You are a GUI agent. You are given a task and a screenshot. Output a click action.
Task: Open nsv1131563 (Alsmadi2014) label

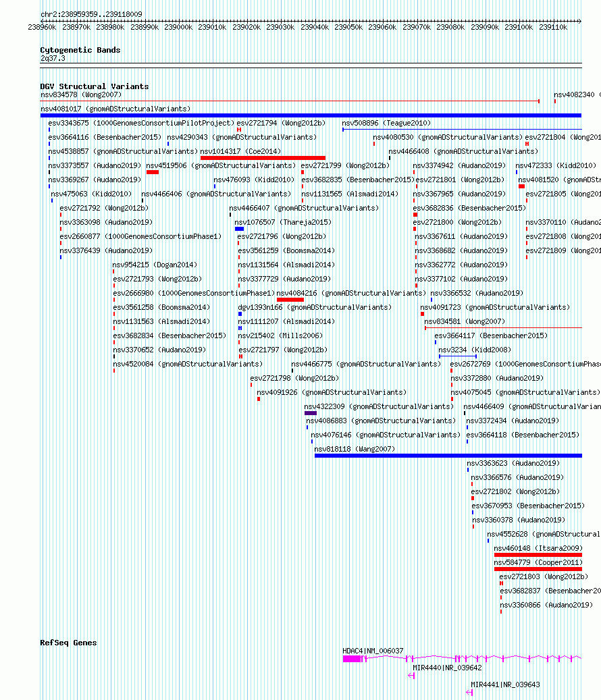(161, 322)
